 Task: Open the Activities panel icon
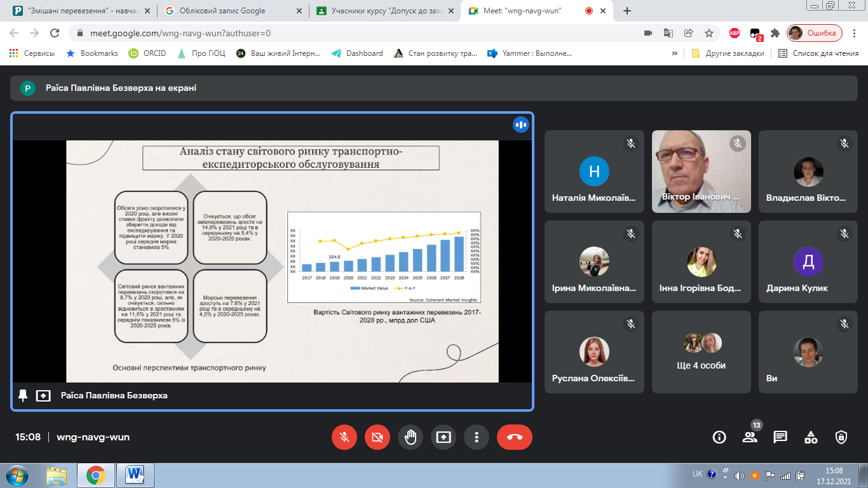(x=811, y=437)
